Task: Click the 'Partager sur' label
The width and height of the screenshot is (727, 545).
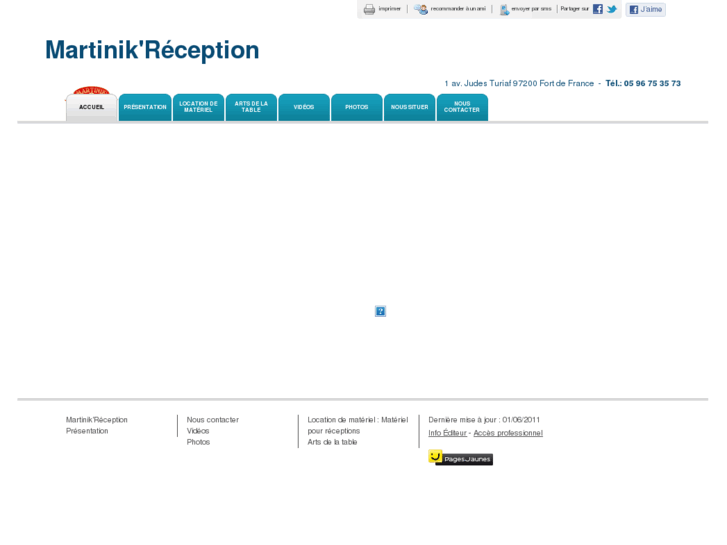Action: [x=574, y=9]
